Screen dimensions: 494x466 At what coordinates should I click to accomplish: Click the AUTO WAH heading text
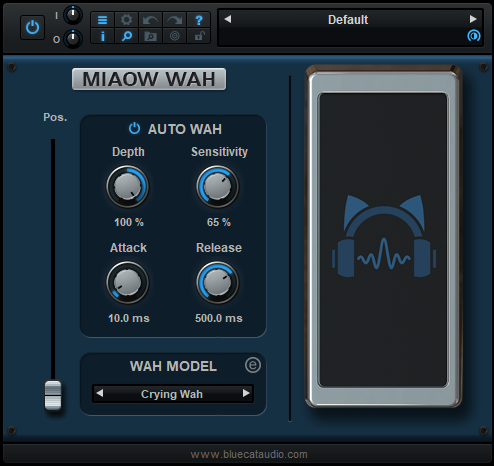[x=185, y=129]
